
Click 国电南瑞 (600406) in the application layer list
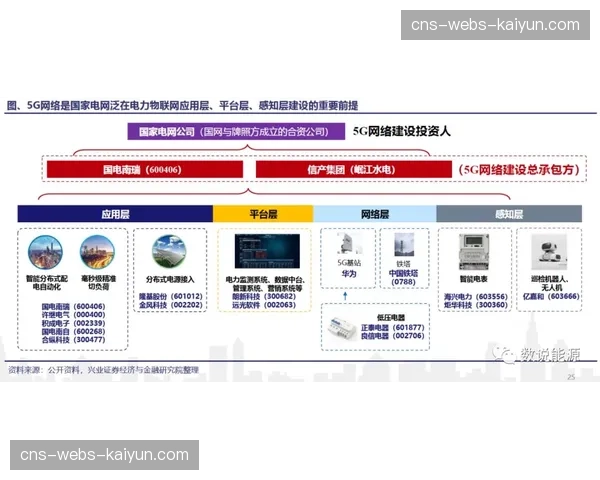[73, 307]
